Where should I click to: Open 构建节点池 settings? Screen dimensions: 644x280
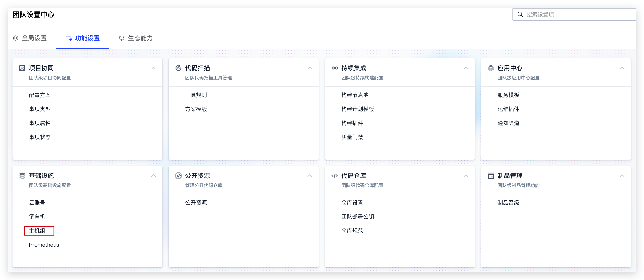pyautogui.click(x=355, y=95)
